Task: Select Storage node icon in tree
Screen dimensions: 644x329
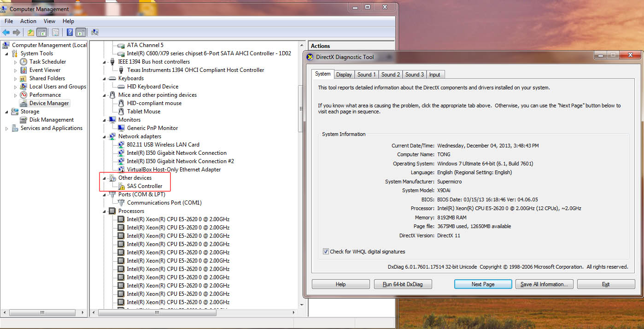Action: 15,112
